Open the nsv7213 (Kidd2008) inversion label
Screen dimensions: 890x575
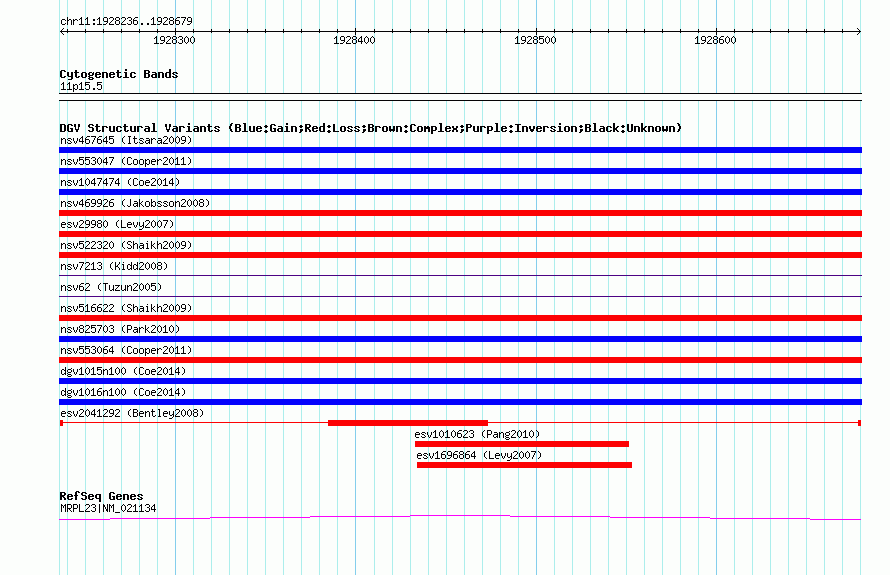coord(114,266)
